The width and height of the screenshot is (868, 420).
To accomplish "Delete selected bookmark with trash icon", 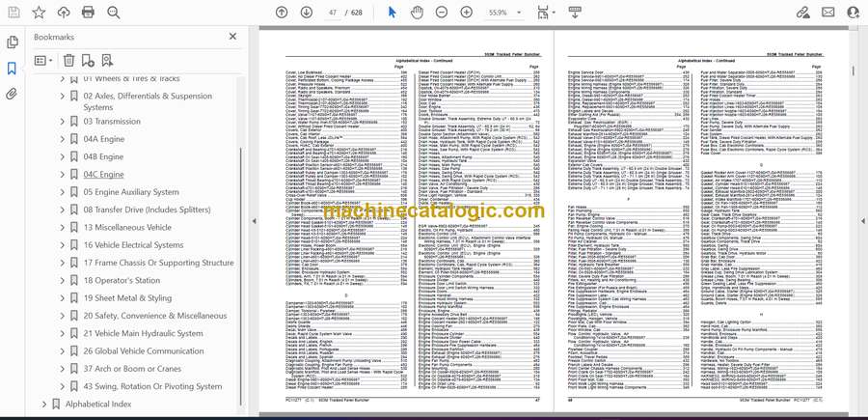I will click(x=68, y=61).
